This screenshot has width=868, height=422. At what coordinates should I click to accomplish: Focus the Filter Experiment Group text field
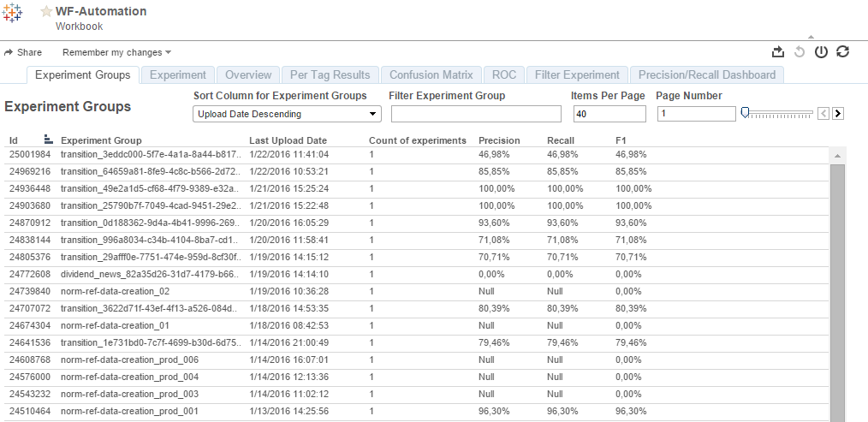click(476, 114)
